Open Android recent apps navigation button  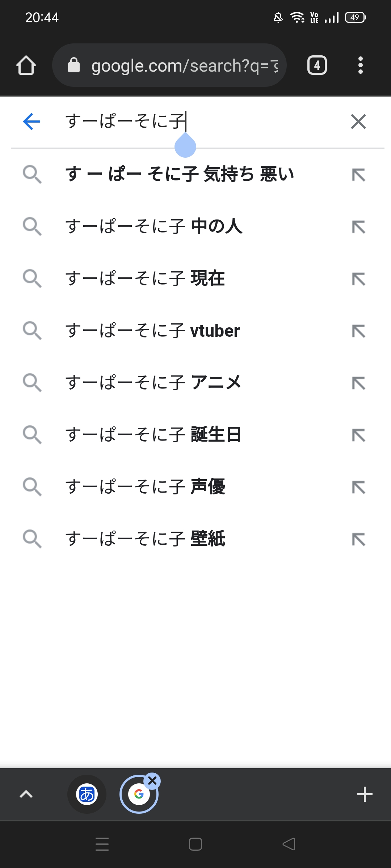click(102, 844)
